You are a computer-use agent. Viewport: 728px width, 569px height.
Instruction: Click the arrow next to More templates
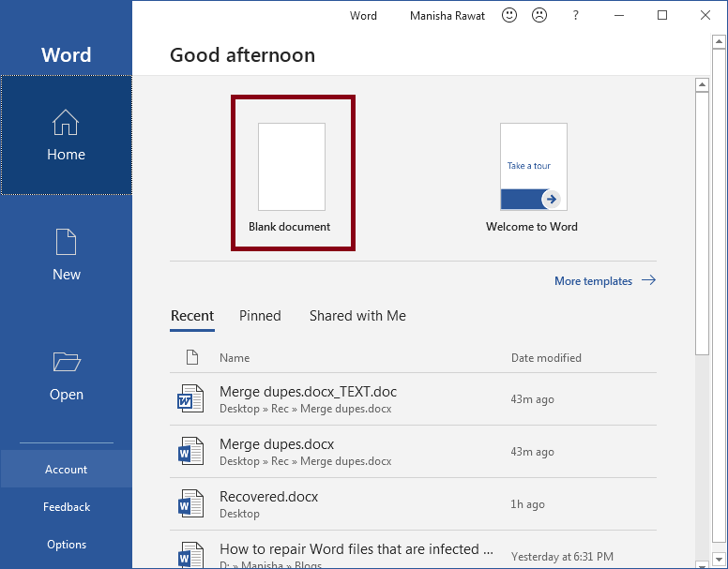(648, 280)
